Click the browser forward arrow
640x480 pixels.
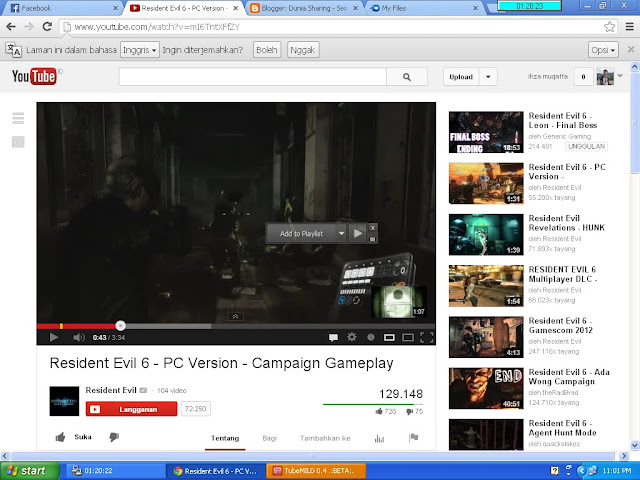pos(29,27)
